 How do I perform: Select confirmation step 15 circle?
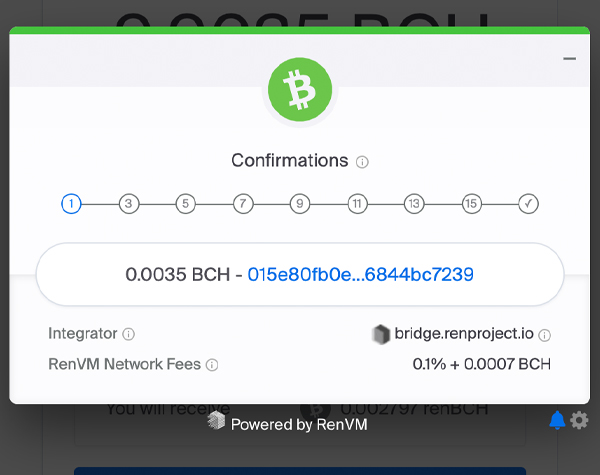[471, 204]
